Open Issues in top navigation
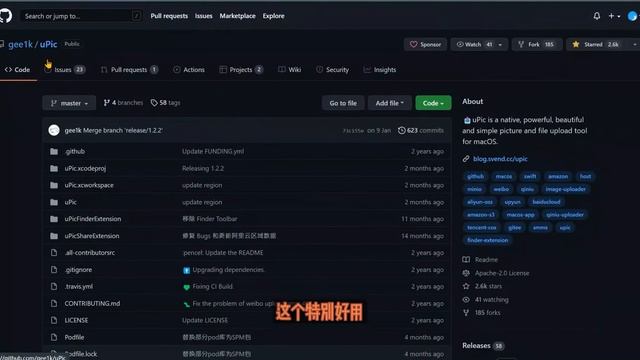The image size is (640, 360). (x=203, y=16)
